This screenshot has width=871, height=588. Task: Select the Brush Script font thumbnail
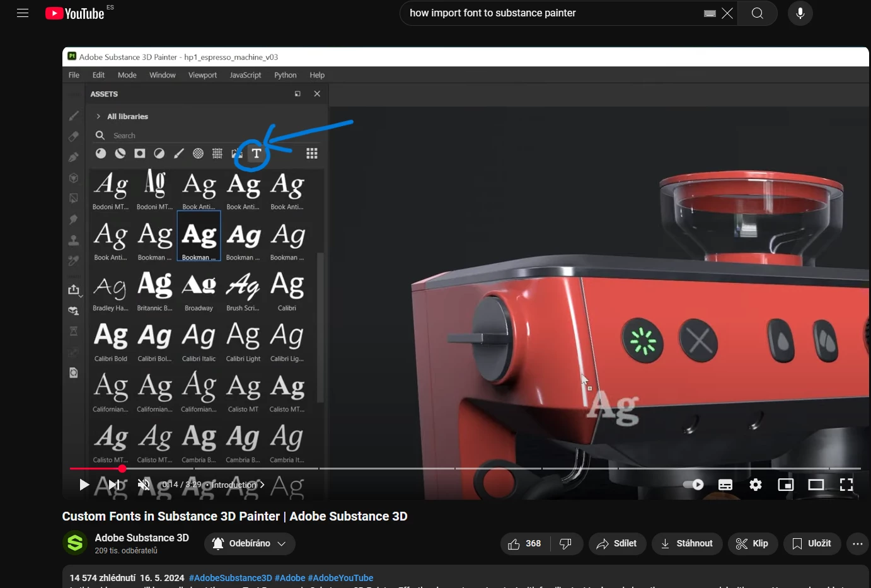tap(243, 290)
